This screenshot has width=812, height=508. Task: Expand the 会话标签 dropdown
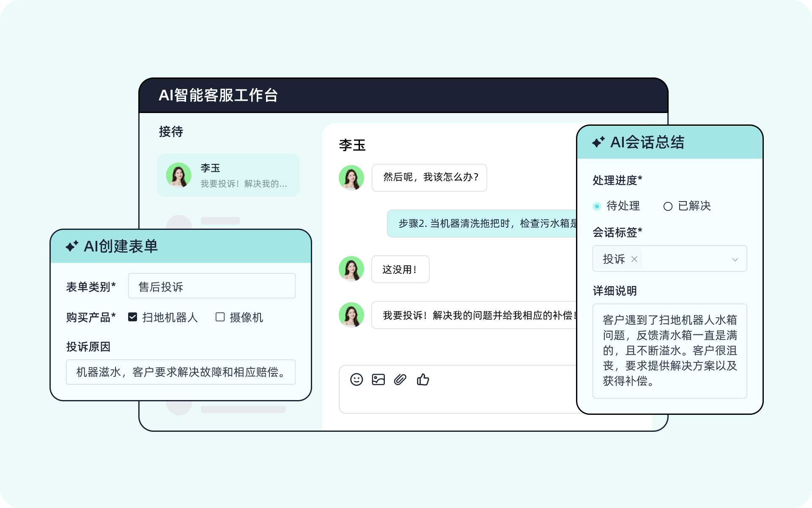coord(735,259)
